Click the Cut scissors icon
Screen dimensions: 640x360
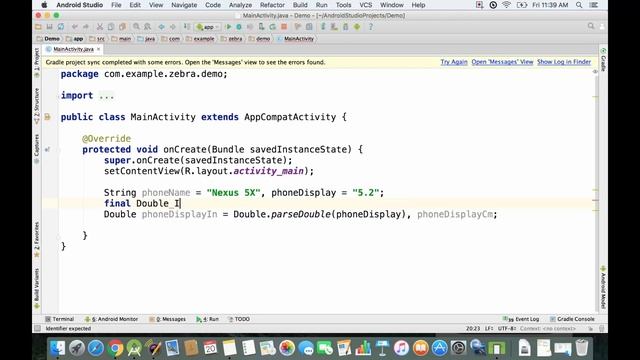tap(100, 27)
